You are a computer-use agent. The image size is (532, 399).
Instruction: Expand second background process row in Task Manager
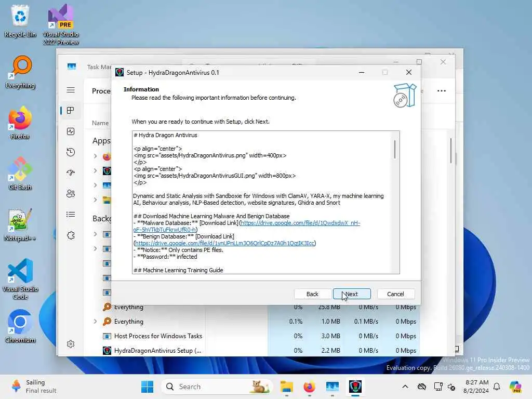point(96,249)
